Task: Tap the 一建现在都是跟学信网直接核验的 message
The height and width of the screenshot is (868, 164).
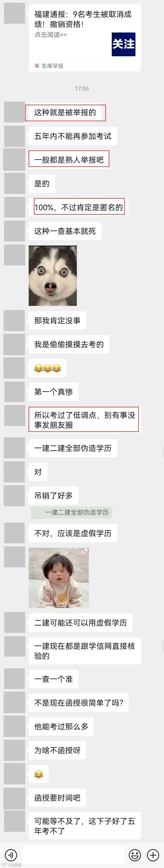Action: (x=85, y=651)
